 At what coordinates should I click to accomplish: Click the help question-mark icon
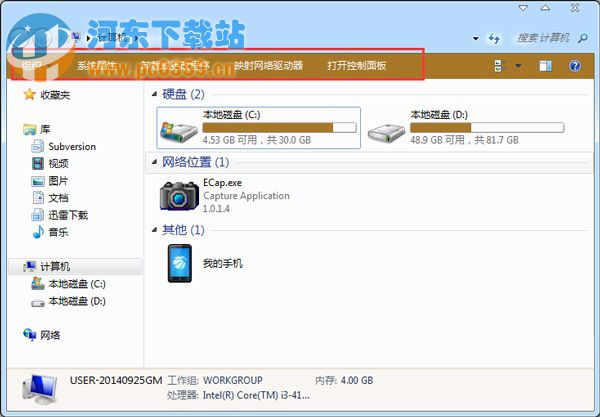pyautogui.click(x=575, y=66)
